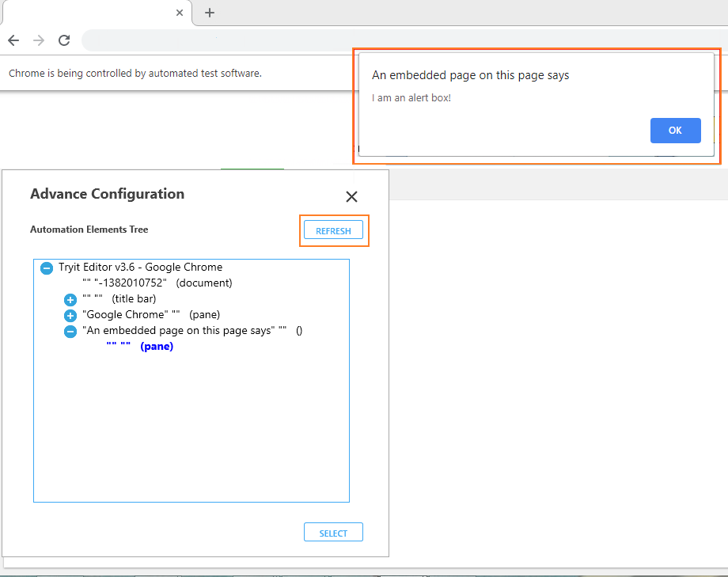Close the open browser tab
This screenshot has height=577, width=728.
180,13
